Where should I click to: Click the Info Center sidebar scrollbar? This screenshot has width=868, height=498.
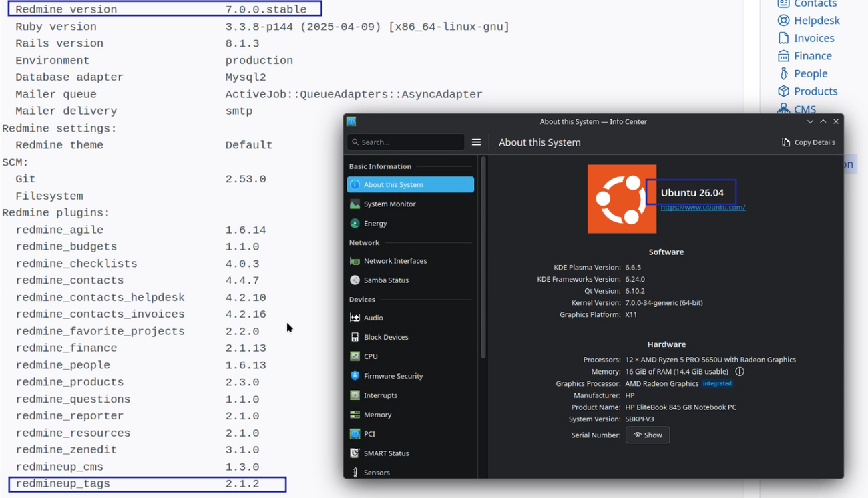tap(483, 258)
